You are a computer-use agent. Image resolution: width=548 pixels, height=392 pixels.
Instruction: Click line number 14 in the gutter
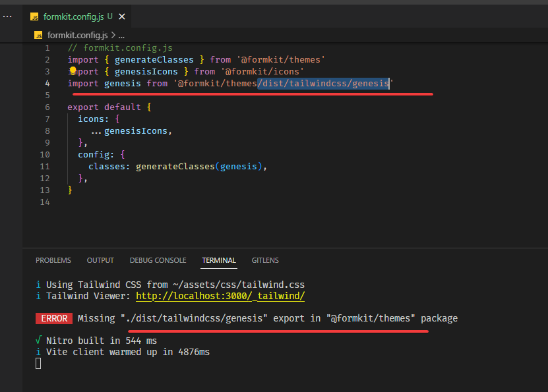[45, 202]
